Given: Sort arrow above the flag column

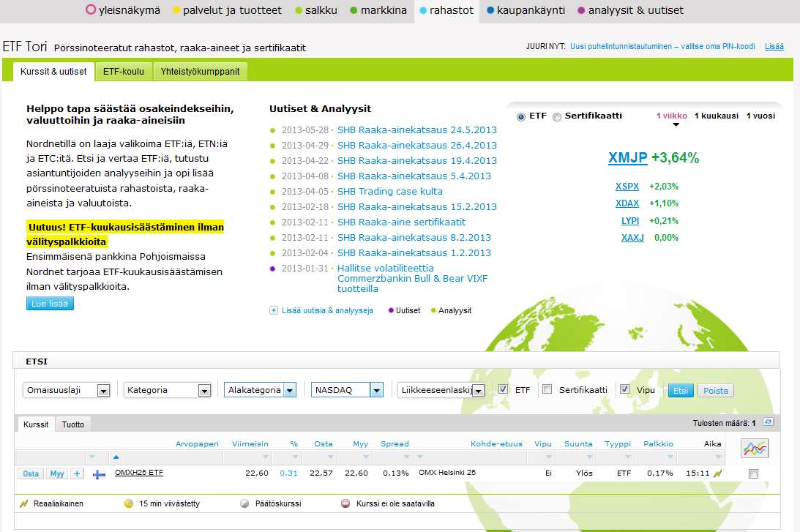Looking at the screenshot, I should (x=91, y=457).
